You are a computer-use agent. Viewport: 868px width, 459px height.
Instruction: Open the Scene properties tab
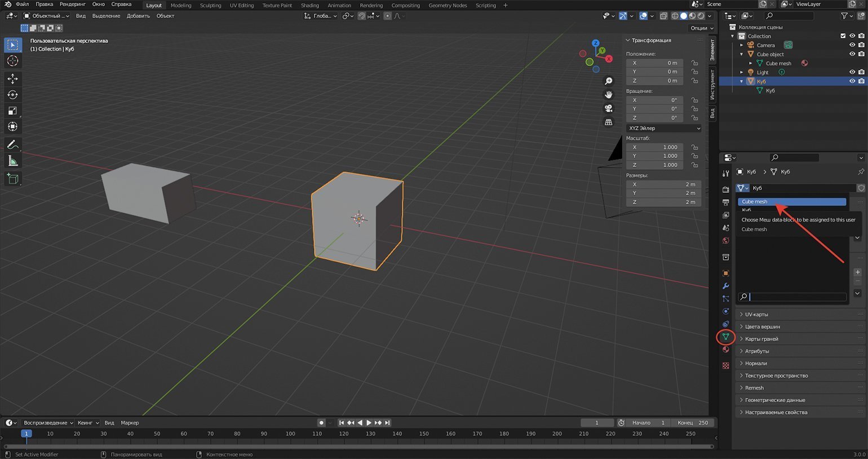click(x=726, y=228)
